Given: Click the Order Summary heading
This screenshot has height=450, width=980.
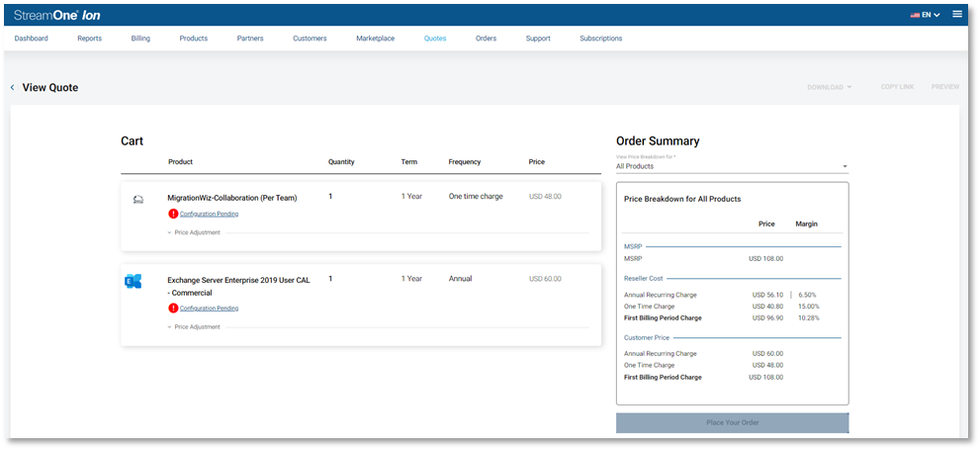Looking at the screenshot, I should pos(658,141).
